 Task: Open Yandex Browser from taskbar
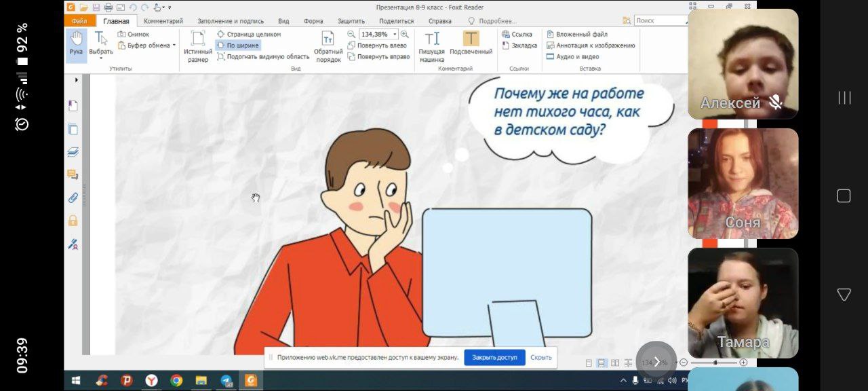(x=151, y=381)
